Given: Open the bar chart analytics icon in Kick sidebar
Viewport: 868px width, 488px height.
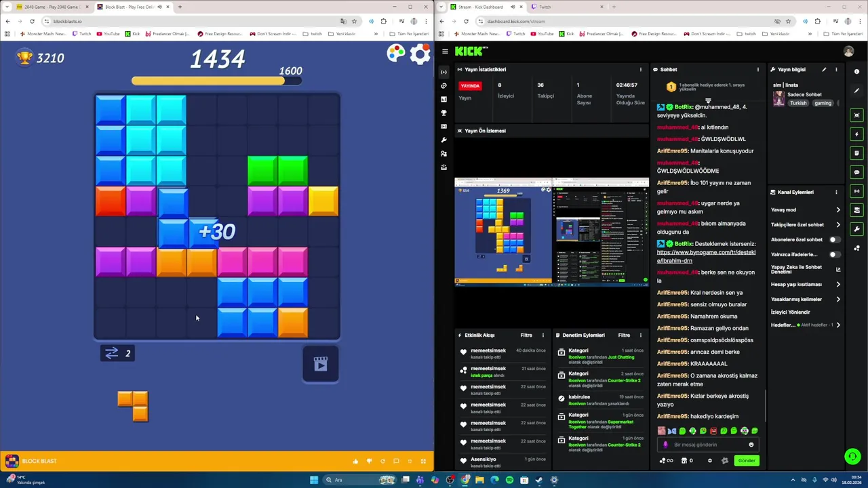Looking at the screenshot, I should pyautogui.click(x=443, y=99).
